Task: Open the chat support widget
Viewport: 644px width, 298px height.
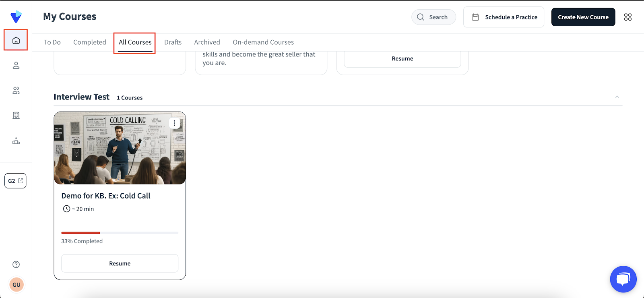Action: pos(623,279)
